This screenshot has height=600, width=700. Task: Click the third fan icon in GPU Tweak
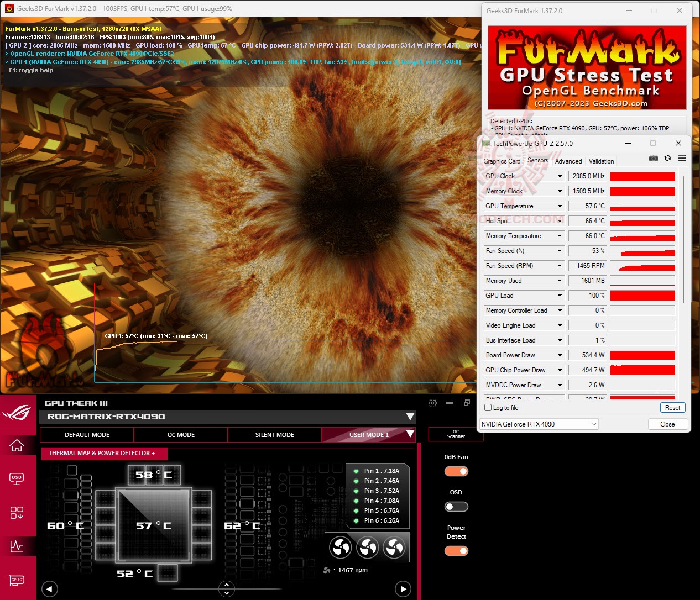[395, 548]
